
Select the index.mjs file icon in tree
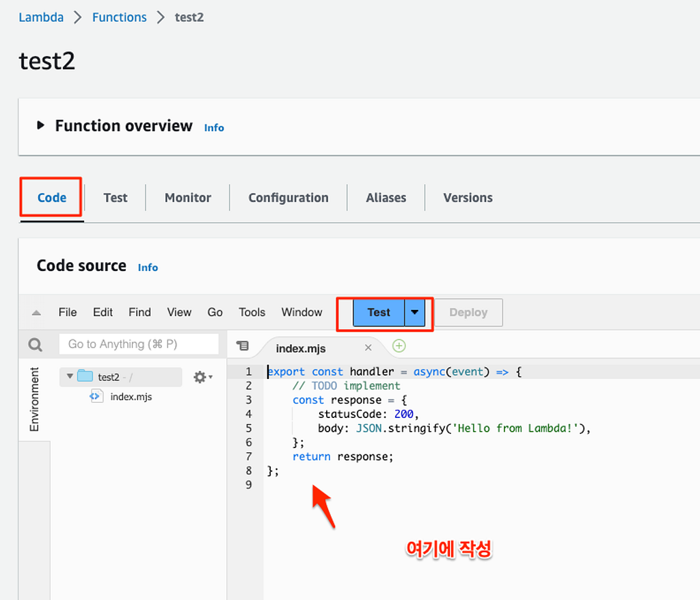96,396
